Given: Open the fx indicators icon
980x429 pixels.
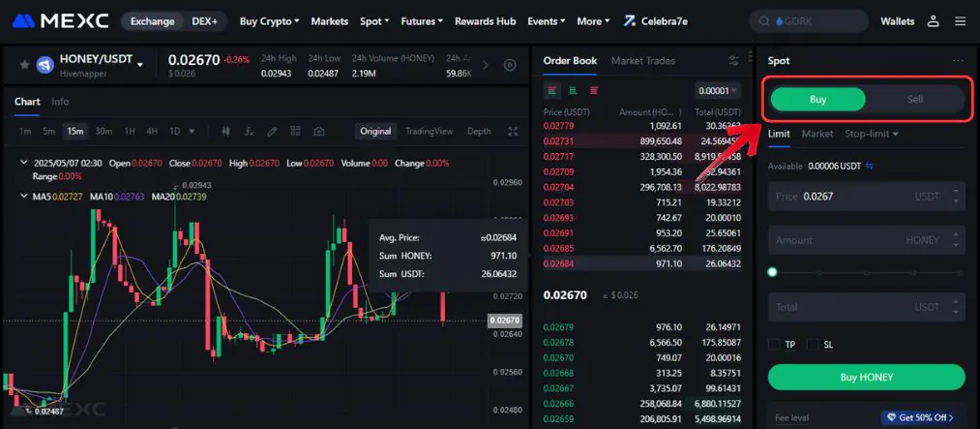Looking at the screenshot, I should tap(250, 132).
